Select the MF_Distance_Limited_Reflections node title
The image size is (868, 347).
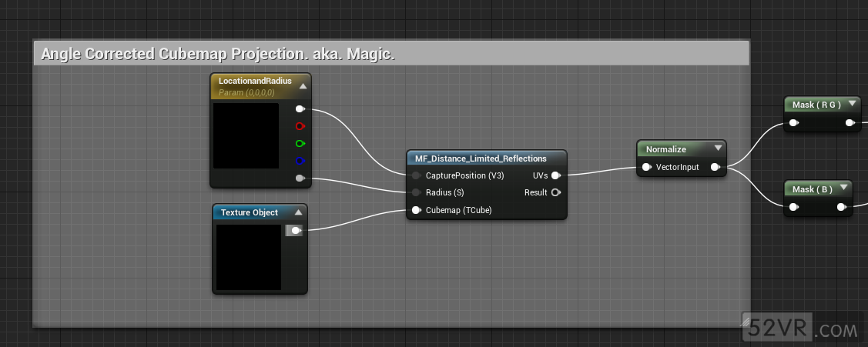(481, 158)
